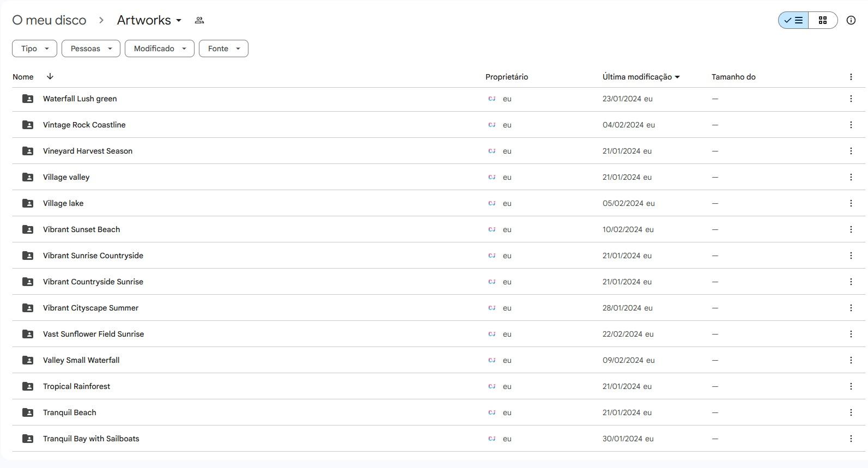
Task: Select the Vibrant Sunset Beach folder row
Action: coord(438,229)
